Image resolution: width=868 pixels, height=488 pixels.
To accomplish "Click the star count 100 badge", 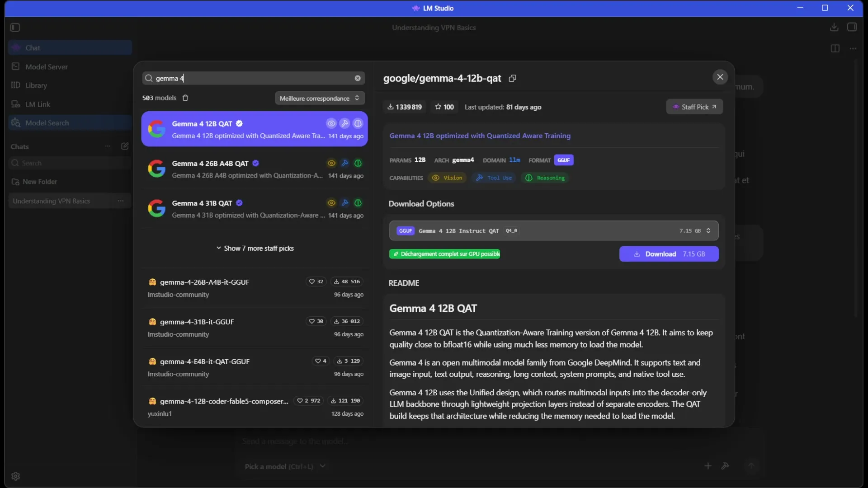I will tap(444, 107).
